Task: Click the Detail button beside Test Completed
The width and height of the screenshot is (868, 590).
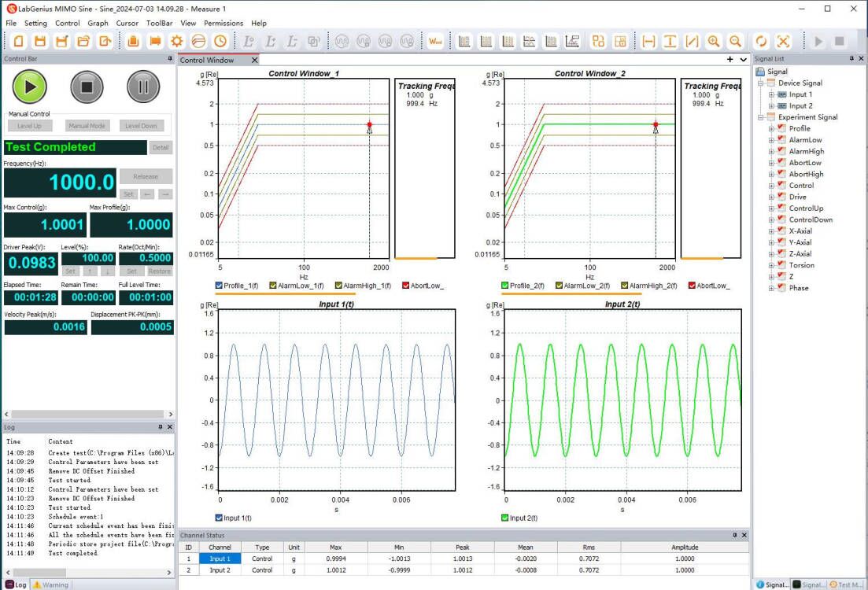Action: pyautogui.click(x=161, y=147)
